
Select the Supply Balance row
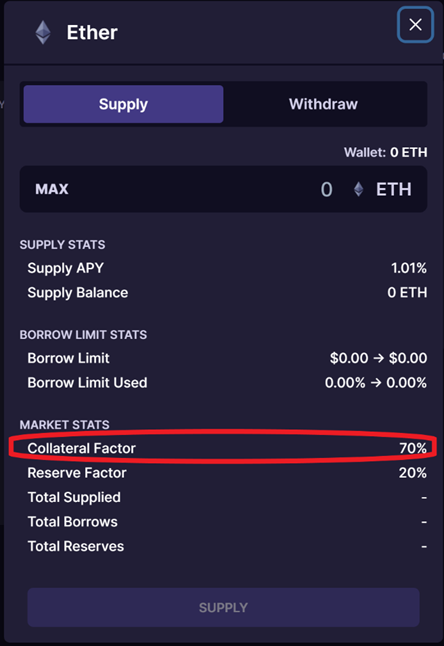pos(227,293)
